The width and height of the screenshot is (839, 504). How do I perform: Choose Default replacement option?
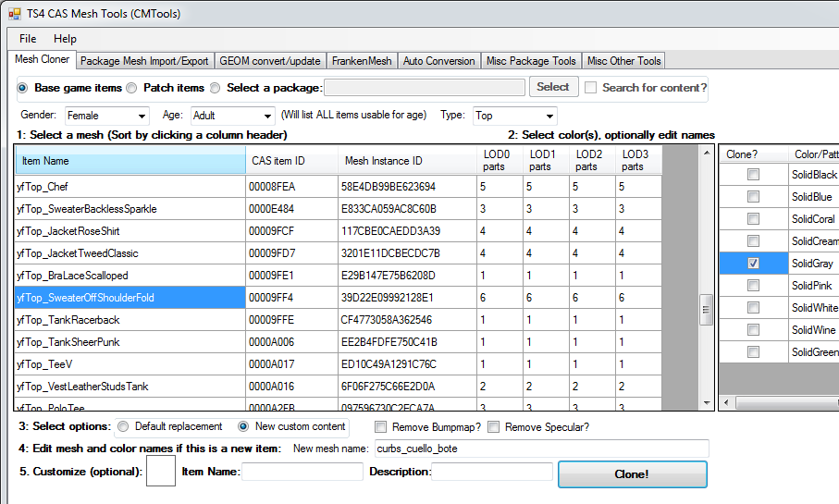123,427
